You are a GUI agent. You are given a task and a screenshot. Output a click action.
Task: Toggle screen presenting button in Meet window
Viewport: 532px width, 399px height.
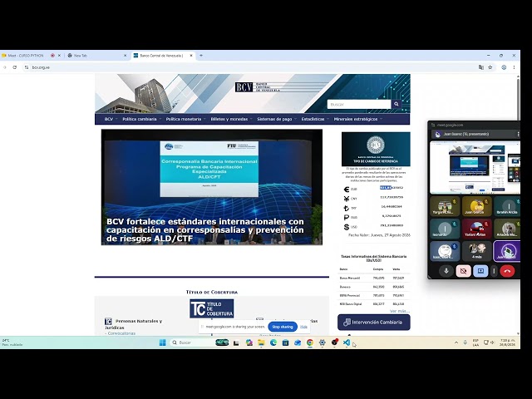pyautogui.click(x=480, y=271)
